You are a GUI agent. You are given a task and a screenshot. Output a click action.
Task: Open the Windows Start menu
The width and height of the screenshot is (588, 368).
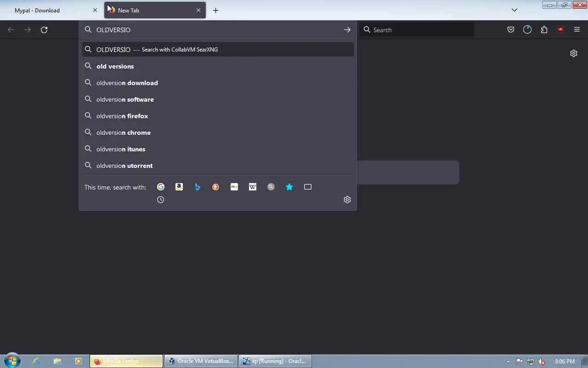tap(12, 361)
